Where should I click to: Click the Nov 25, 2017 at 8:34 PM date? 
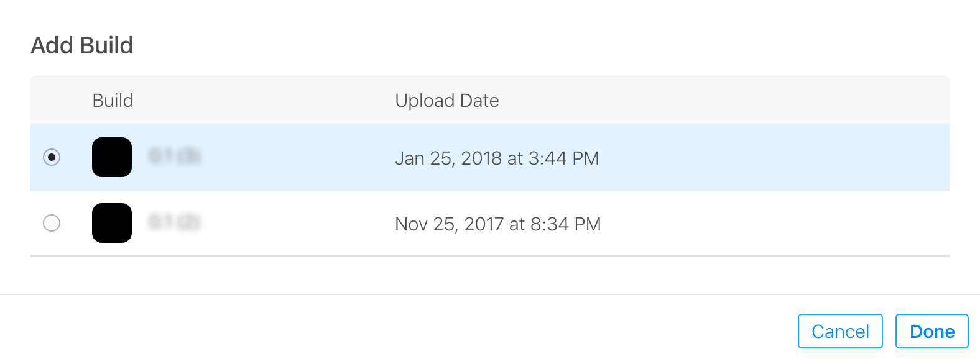point(498,224)
